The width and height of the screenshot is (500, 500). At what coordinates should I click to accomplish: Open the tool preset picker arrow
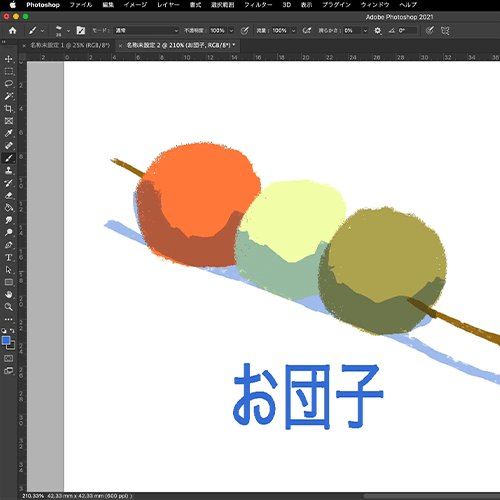click(42, 31)
